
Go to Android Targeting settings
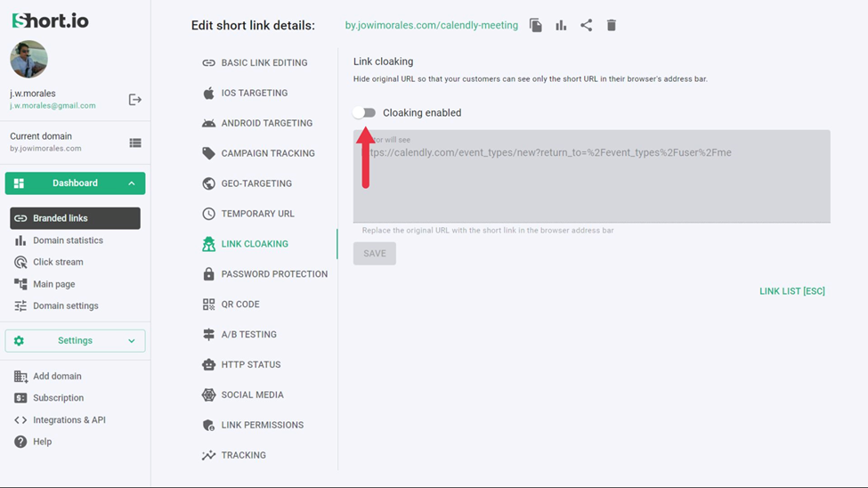pos(257,123)
